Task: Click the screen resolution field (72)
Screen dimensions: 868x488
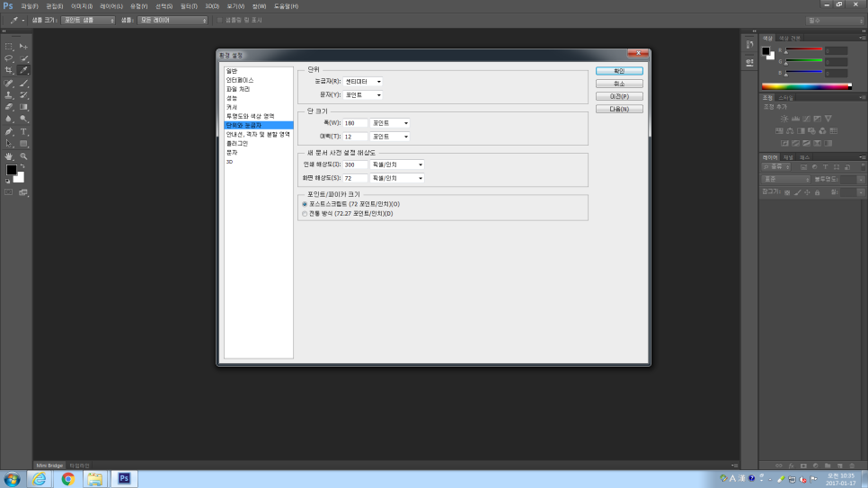Action: pos(356,178)
